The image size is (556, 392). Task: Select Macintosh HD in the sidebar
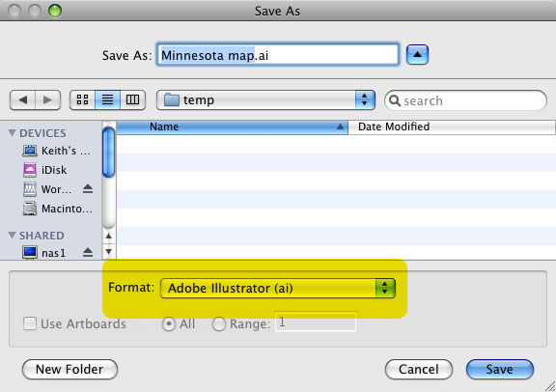tap(58, 209)
